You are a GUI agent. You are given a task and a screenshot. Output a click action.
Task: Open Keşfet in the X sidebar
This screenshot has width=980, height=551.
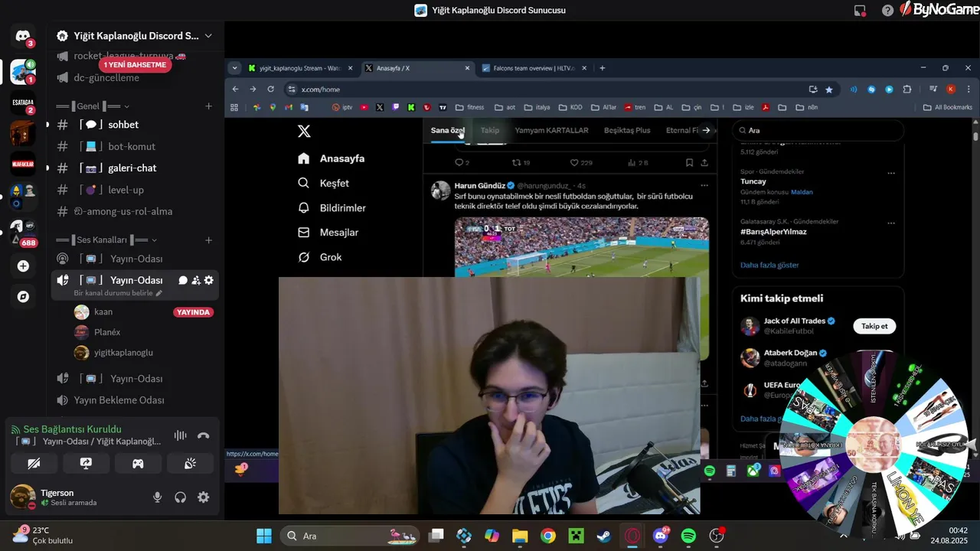coord(324,184)
